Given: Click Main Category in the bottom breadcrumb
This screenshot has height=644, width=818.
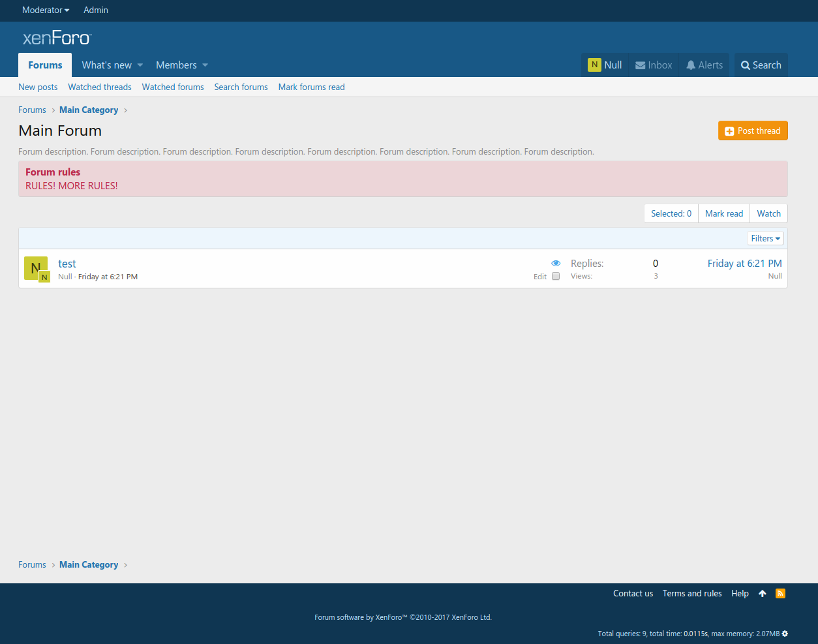Looking at the screenshot, I should tap(89, 564).
